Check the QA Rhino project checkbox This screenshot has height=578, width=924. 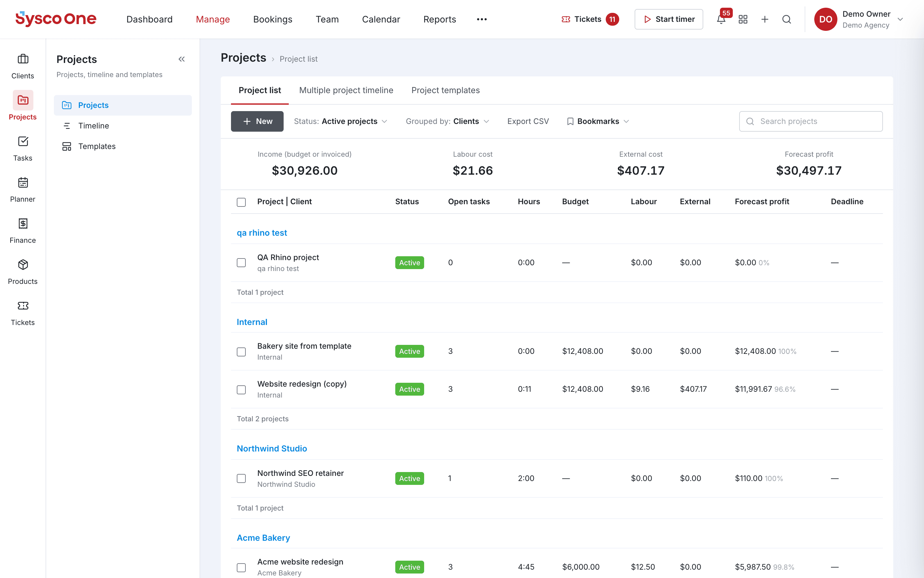[241, 263]
